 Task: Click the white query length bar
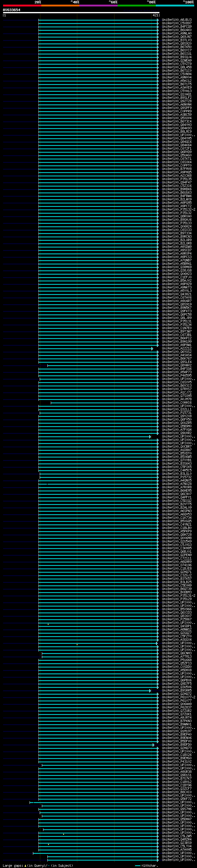81,13
